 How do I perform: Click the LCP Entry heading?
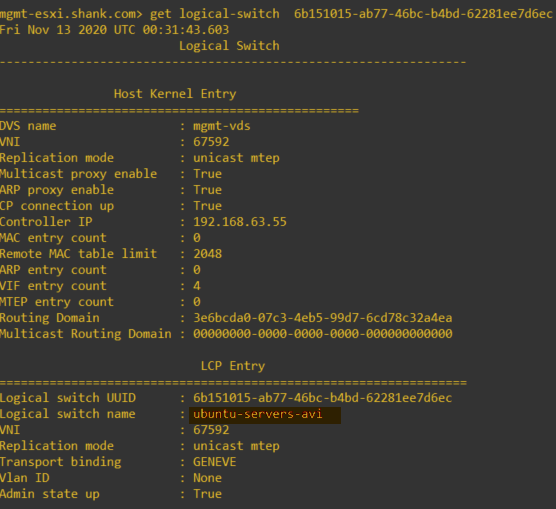click(x=233, y=366)
